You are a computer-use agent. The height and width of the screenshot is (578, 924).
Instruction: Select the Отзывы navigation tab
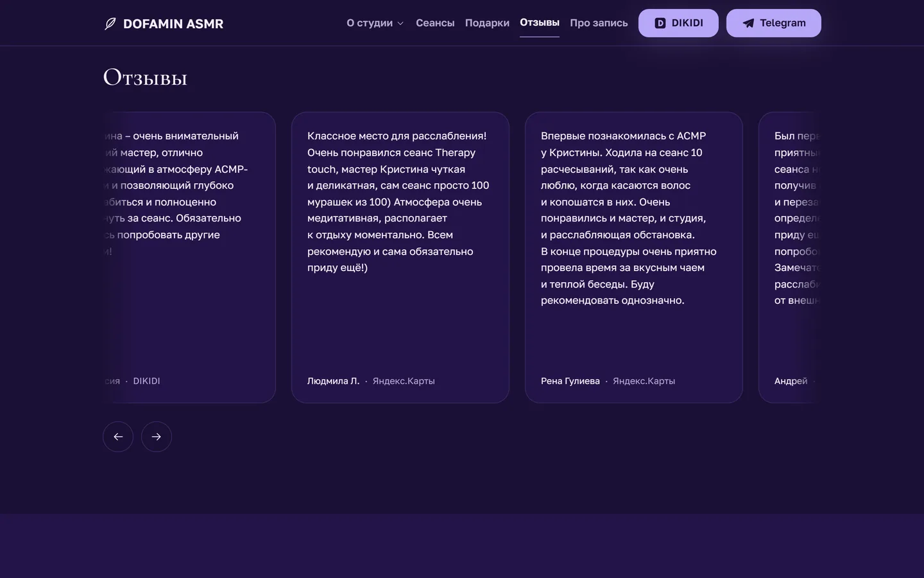pos(540,22)
